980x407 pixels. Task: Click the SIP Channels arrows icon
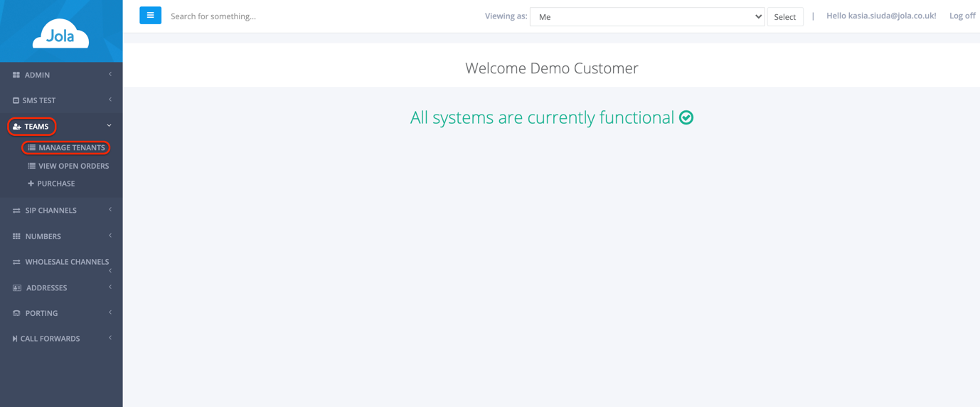point(16,211)
